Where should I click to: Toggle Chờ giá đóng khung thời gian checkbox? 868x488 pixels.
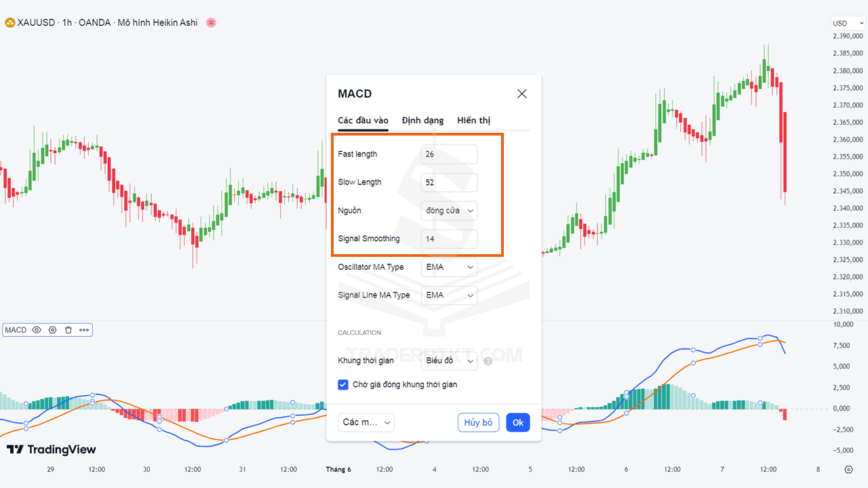coord(343,384)
